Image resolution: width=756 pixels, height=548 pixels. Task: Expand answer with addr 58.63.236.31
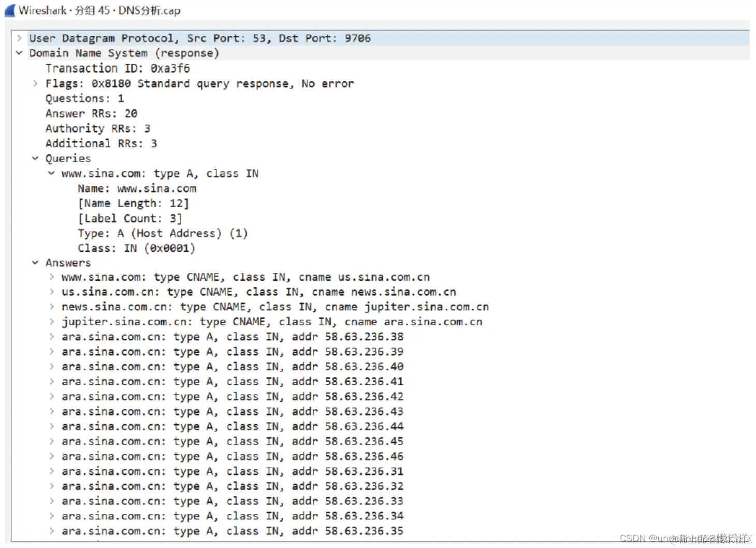52,471
